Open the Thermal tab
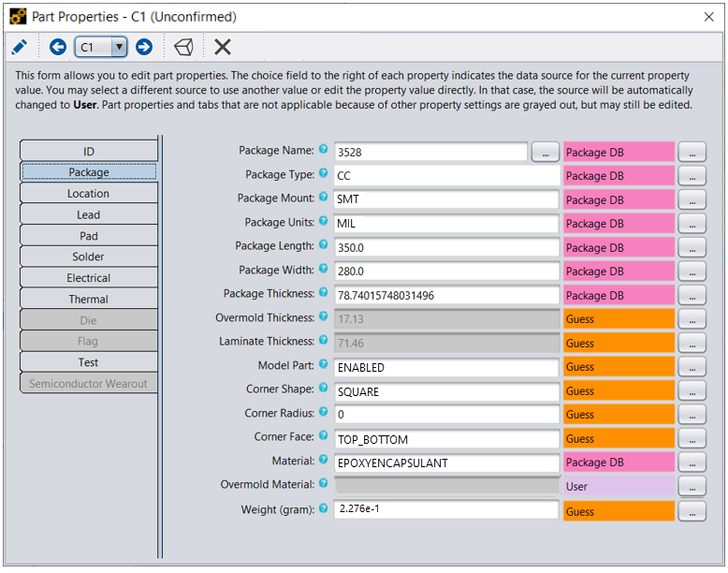Screen dimensions: 728x573 (x=89, y=299)
